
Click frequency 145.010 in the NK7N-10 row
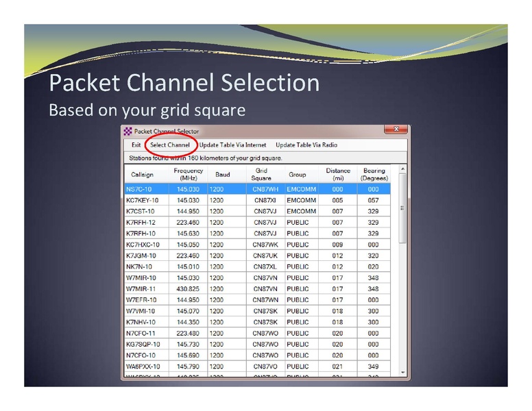click(188, 267)
